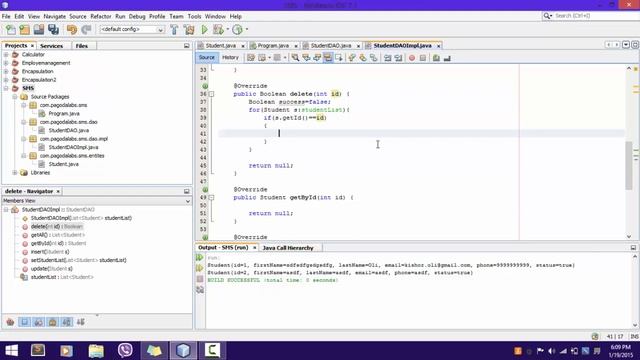640x360 pixels.
Task: Click the editor vertical scrollbar thumb
Action: tap(629, 165)
